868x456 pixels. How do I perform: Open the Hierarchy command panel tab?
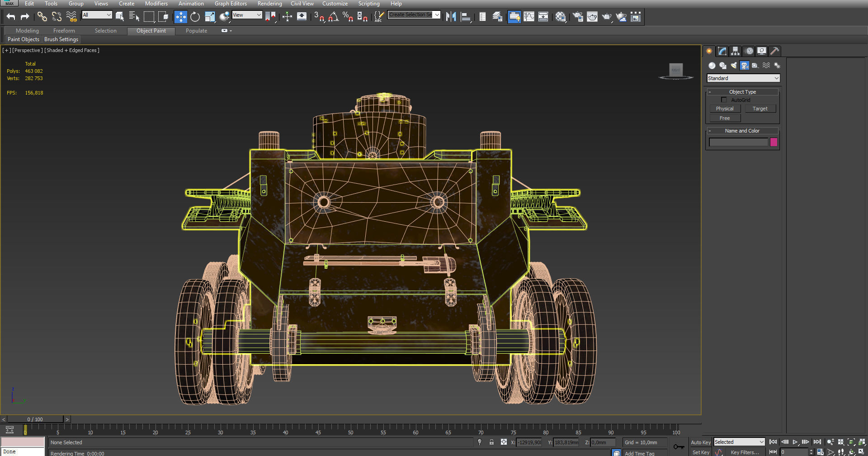click(736, 51)
